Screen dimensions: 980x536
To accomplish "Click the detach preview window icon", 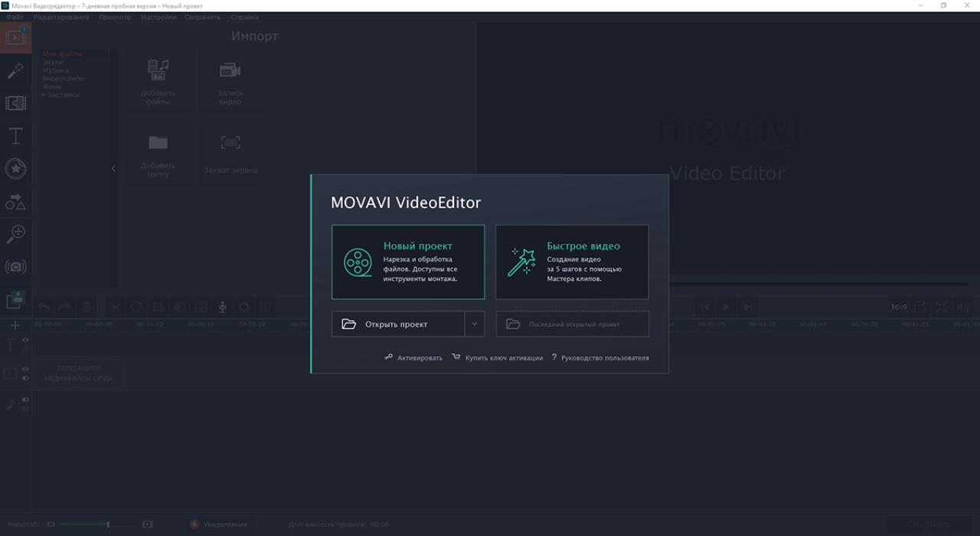I will click(920, 307).
